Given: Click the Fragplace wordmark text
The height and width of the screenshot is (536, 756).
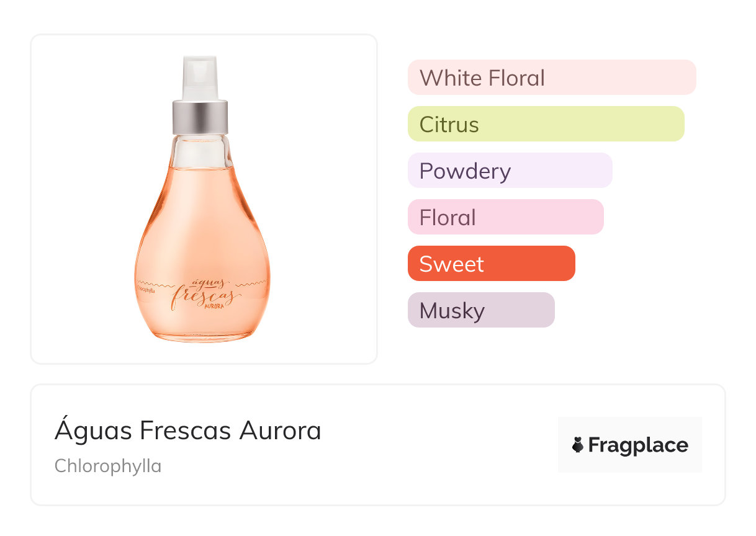Looking at the screenshot, I should pos(638,445).
